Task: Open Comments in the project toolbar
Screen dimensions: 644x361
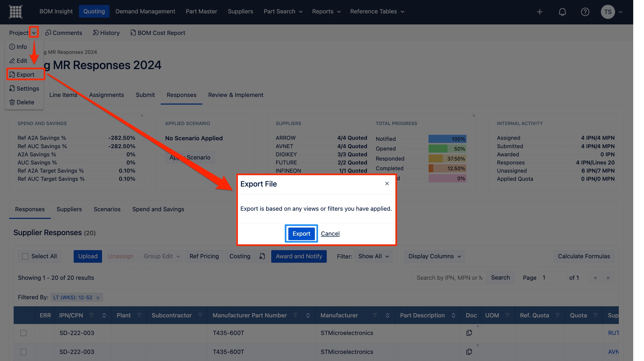Action: coord(64,33)
